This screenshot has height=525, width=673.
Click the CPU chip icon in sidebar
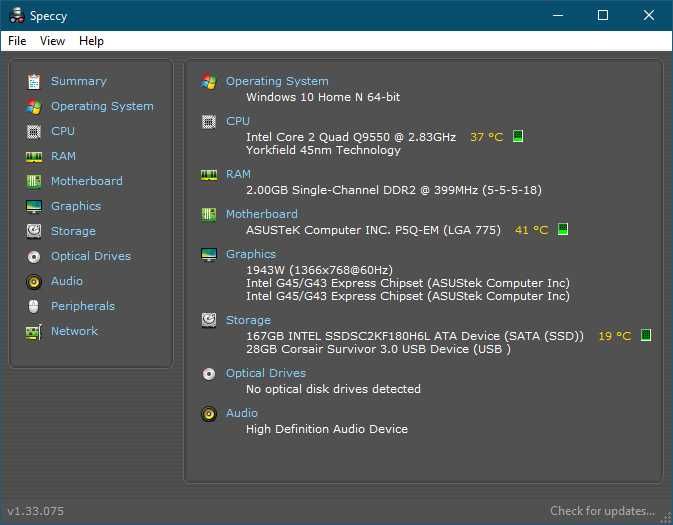[x=34, y=131]
